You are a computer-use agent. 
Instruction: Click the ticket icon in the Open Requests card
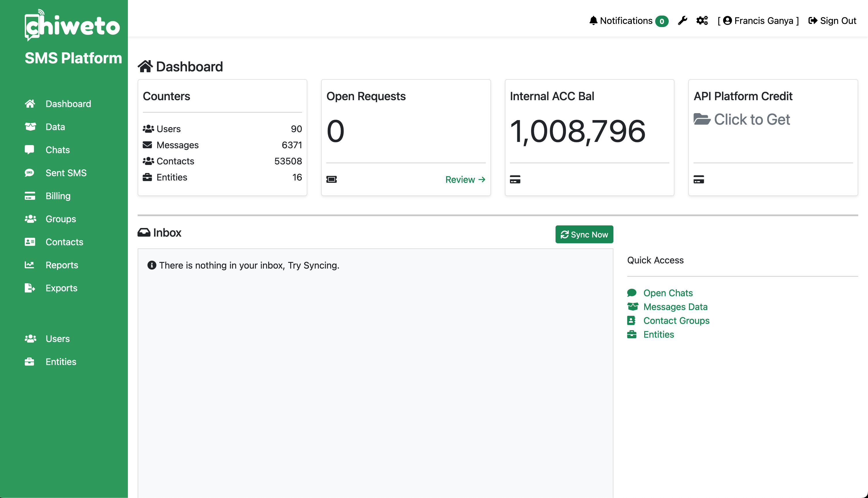click(x=331, y=179)
